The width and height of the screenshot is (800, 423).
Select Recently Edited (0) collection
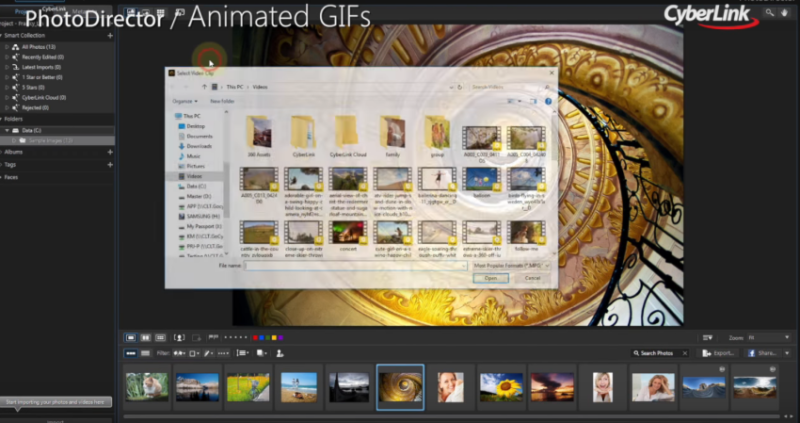42,57
